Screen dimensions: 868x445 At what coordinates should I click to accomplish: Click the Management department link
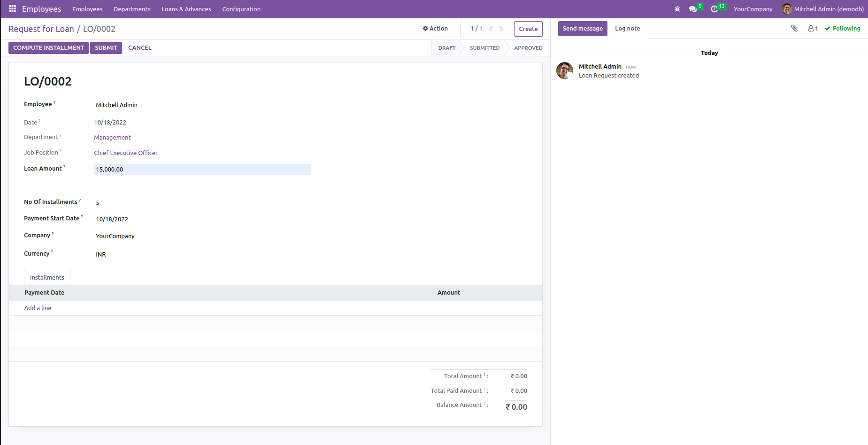pyautogui.click(x=112, y=138)
